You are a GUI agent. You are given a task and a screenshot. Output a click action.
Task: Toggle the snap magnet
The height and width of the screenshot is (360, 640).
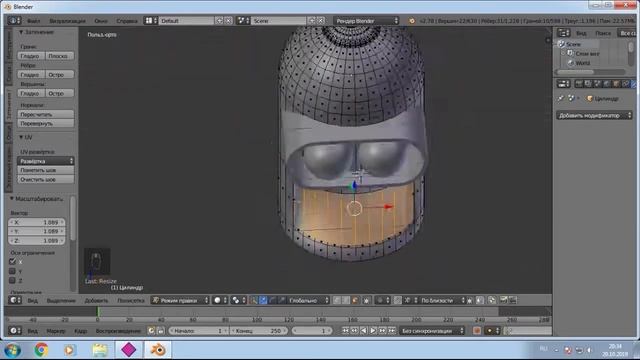click(x=398, y=300)
